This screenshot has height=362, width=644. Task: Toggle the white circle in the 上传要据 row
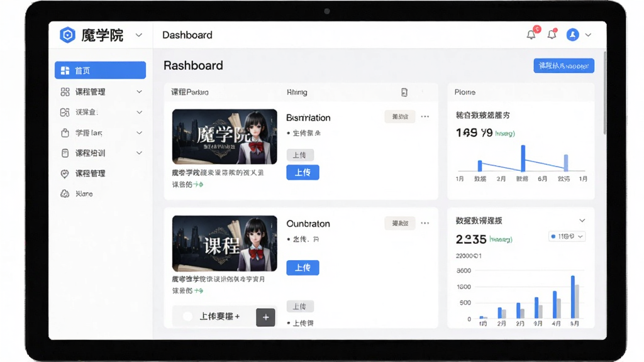tap(187, 317)
